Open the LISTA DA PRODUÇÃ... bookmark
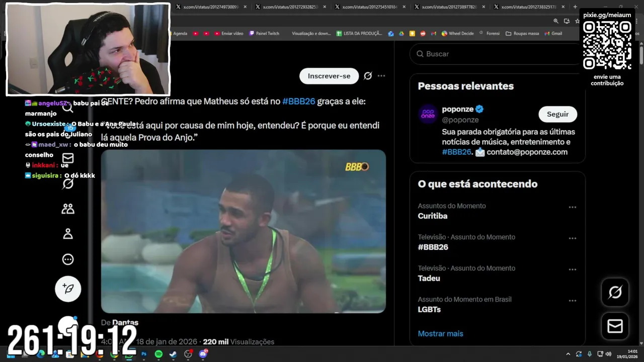This screenshot has height=362, width=644. point(359,33)
